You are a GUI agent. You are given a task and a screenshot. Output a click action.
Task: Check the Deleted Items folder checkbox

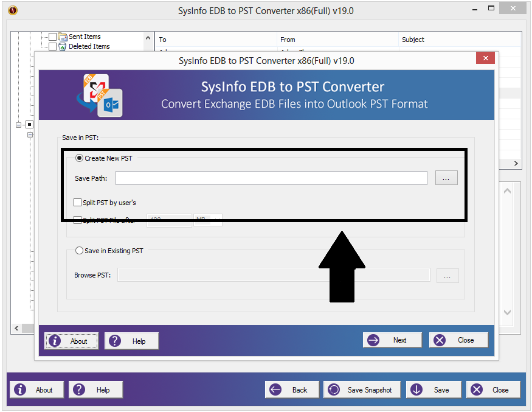tap(52, 46)
